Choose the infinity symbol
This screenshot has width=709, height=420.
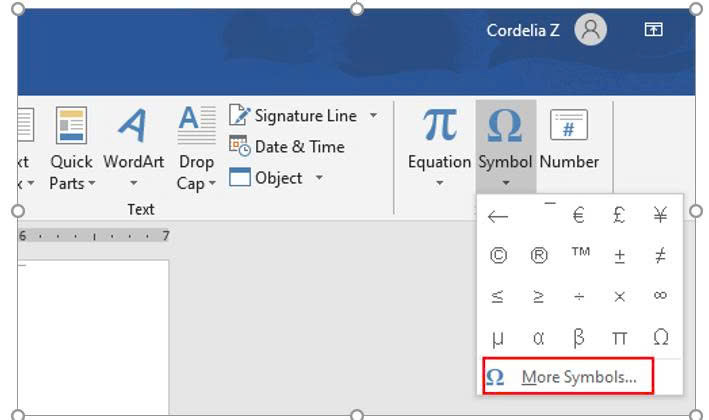pyautogui.click(x=660, y=296)
